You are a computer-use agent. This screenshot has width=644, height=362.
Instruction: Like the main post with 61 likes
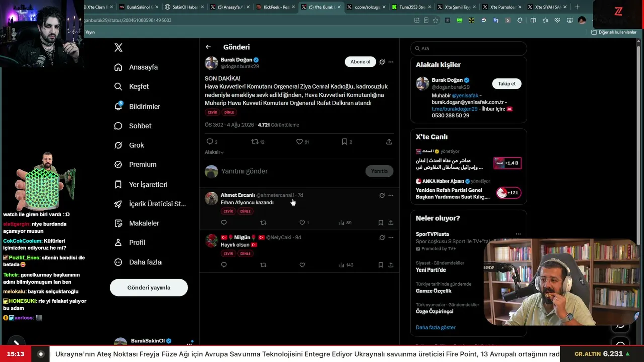pos(299,142)
